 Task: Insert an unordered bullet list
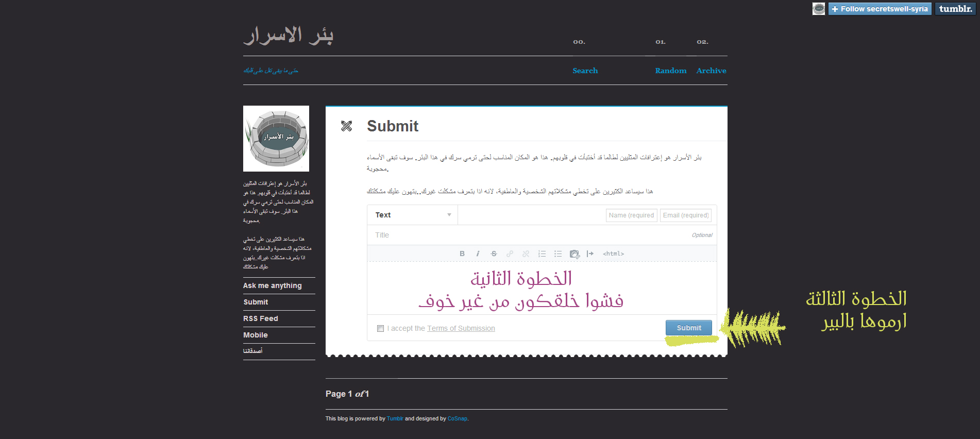pyautogui.click(x=557, y=254)
